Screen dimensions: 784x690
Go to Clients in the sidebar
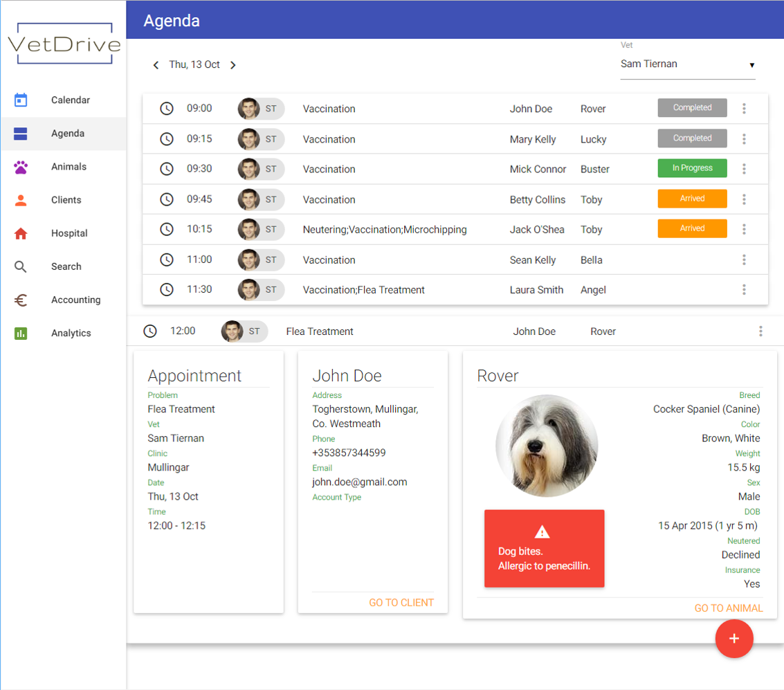64,200
